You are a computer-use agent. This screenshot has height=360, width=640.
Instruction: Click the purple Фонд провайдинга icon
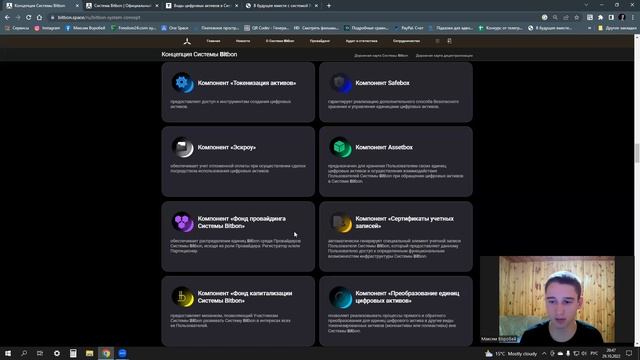click(182, 222)
